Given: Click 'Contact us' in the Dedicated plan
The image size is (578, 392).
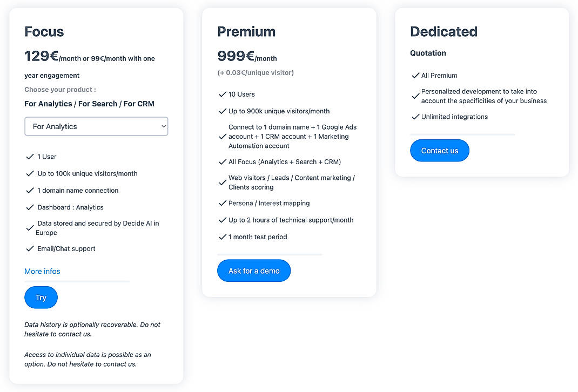Looking at the screenshot, I should (x=439, y=151).
